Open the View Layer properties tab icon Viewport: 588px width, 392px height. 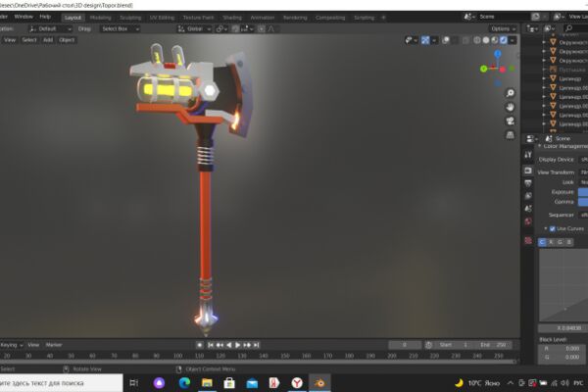(x=528, y=196)
